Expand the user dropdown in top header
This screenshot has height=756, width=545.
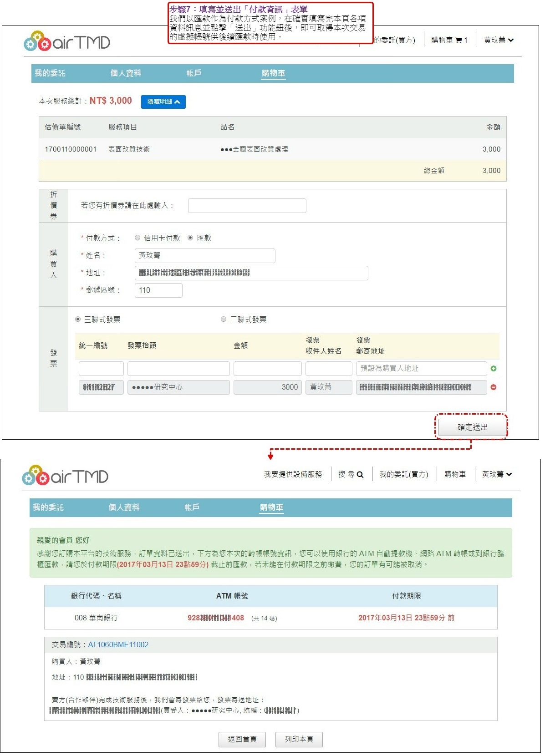coord(499,40)
